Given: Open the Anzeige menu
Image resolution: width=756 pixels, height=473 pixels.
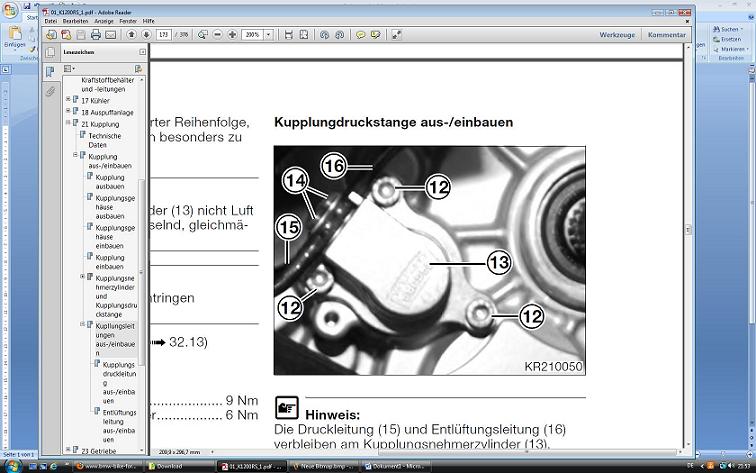Looking at the screenshot, I should [x=104, y=21].
